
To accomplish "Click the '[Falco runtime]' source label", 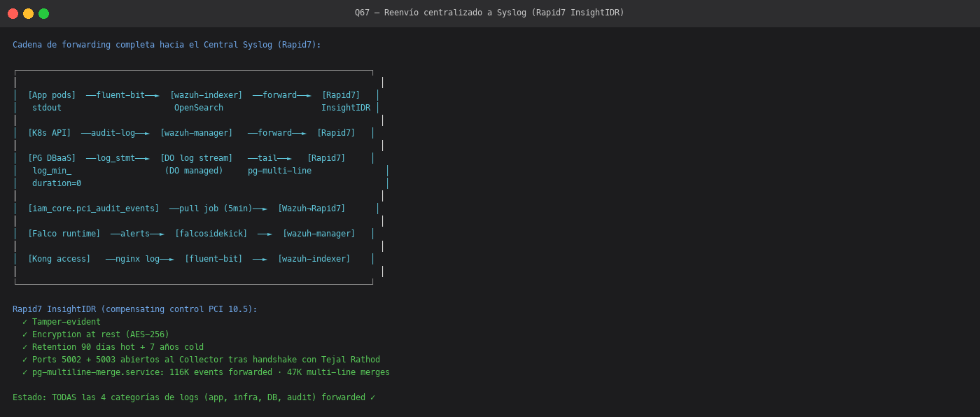I will tap(64, 234).
